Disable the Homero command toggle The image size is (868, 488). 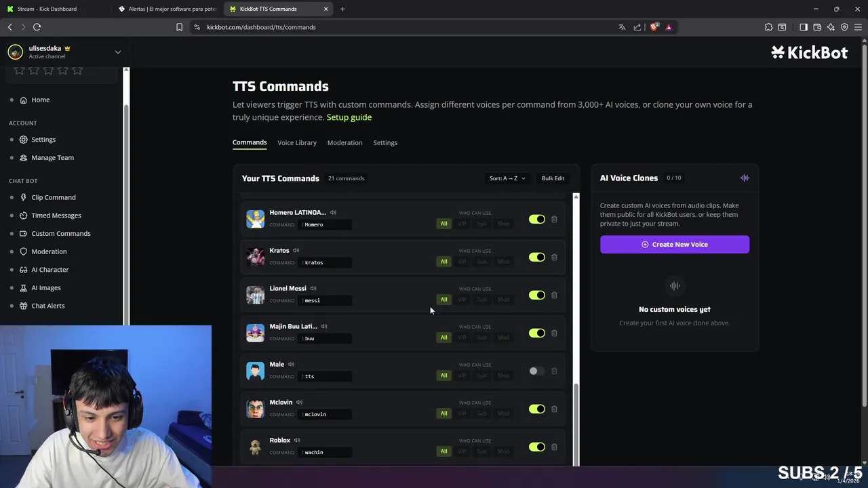(537, 220)
